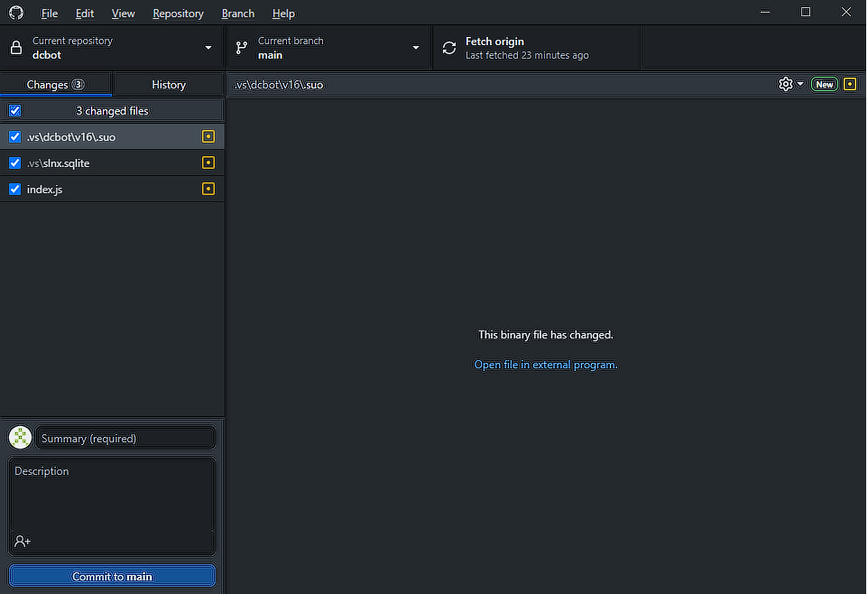This screenshot has width=868, height=594.
Task: Click modified icon for index.js
Action: click(208, 189)
